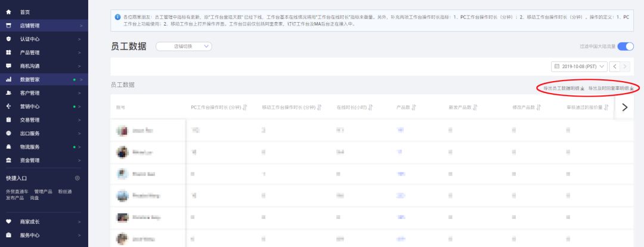
Task: Sort by 产品数 column arrows
Action: coord(414,107)
